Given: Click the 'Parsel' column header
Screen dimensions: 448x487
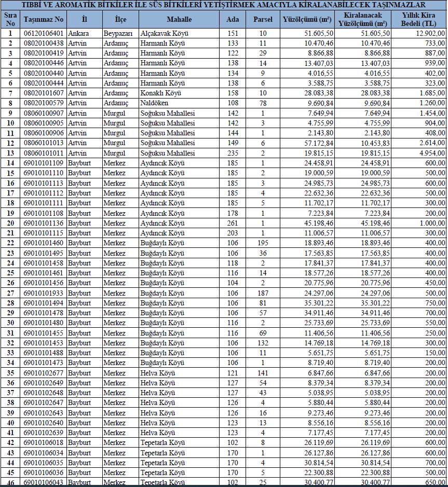Looking at the screenshot, I should click(263, 19).
